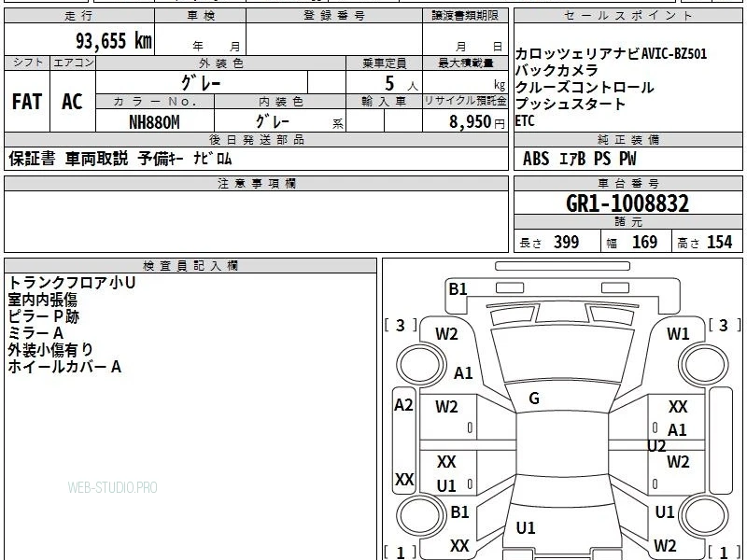Click the 車台番号 header

(627, 184)
